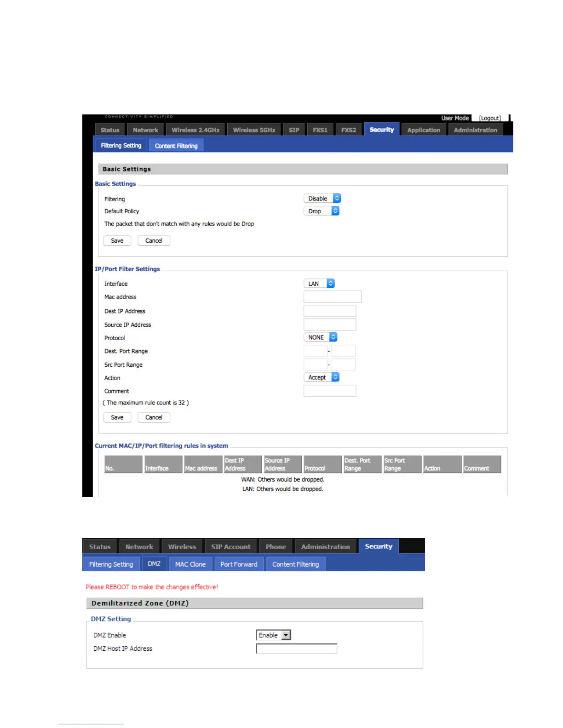Open the Interface LAN dropdown
563x728 pixels.
tap(319, 284)
